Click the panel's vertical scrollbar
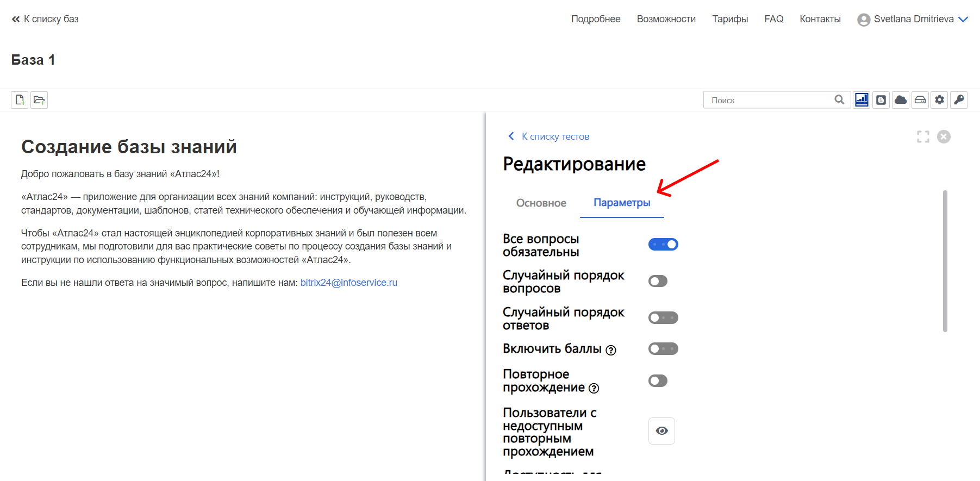This screenshot has width=980, height=481. [x=945, y=261]
